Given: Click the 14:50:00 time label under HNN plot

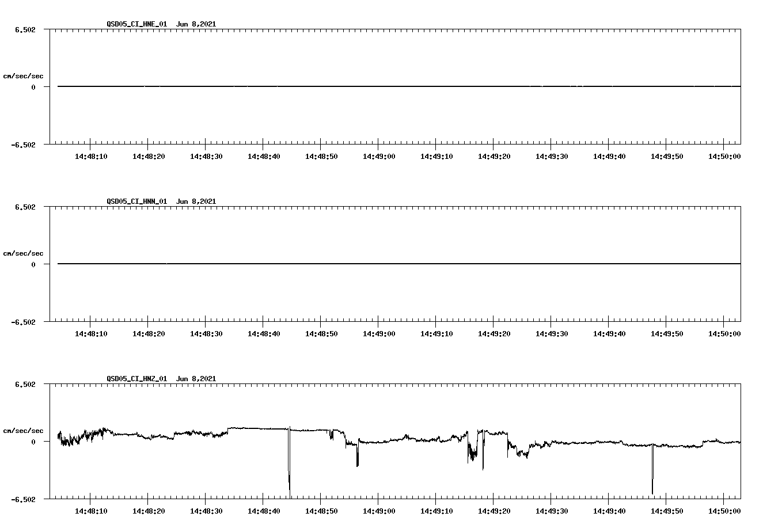Looking at the screenshot, I should (724, 334).
